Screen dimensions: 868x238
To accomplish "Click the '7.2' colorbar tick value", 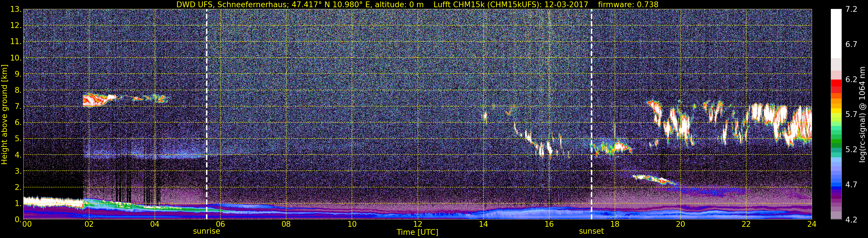I will 852,10.
